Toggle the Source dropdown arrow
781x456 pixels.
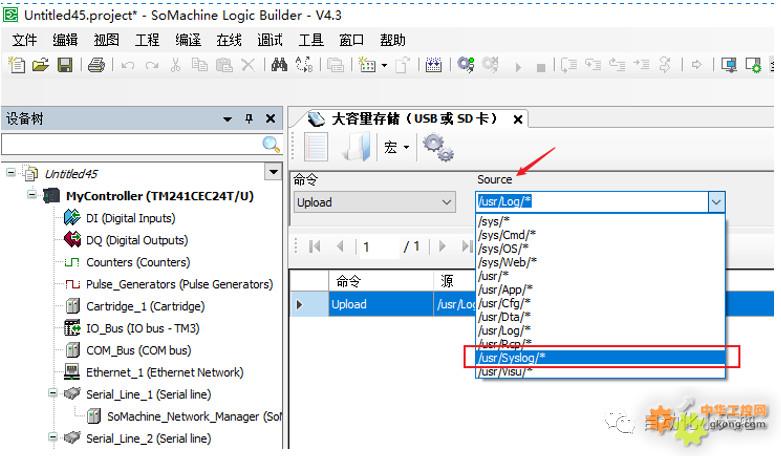pyautogui.click(x=716, y=202)
